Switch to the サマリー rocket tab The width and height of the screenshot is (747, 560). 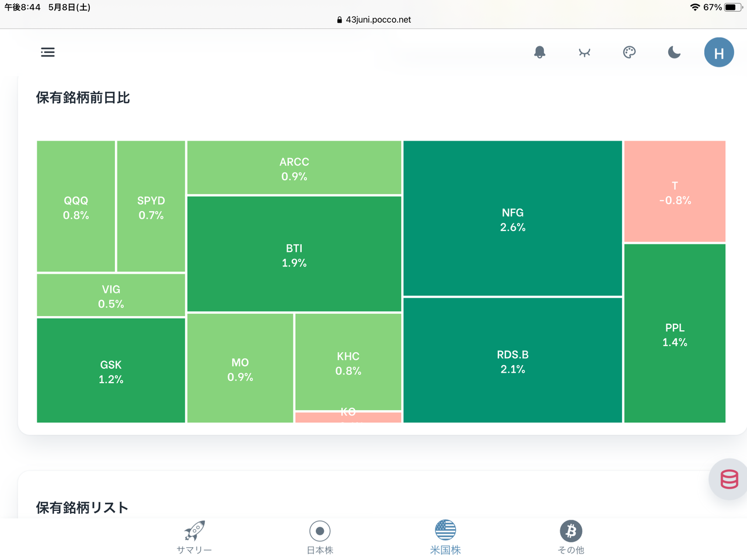(x=194, y=537)
